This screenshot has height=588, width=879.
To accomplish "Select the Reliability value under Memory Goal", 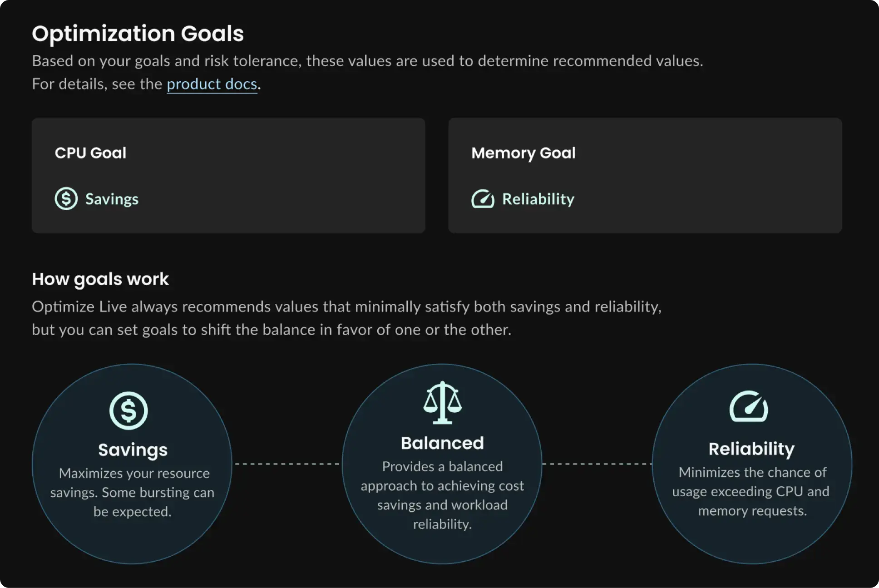I will (538, 199).
